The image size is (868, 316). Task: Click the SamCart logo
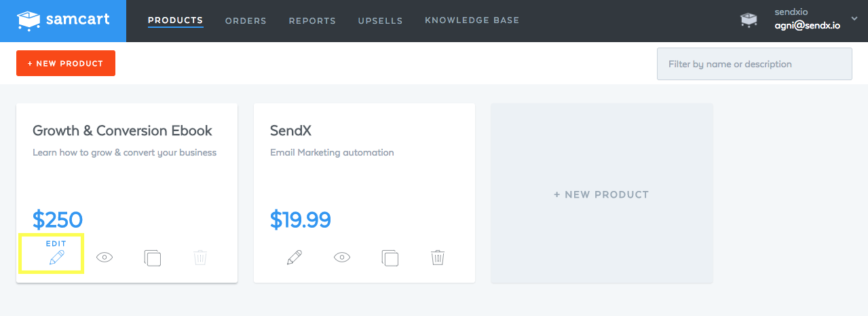click(x=62, y=20)
